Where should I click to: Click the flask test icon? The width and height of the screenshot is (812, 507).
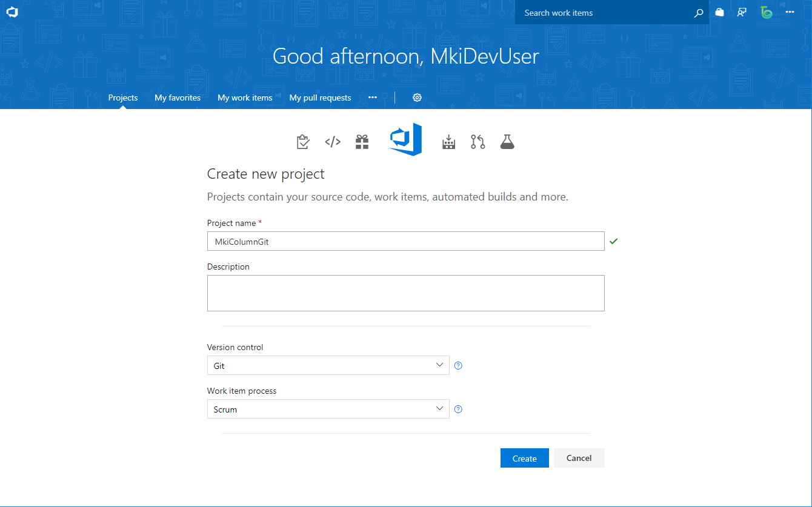coord(507,142)
